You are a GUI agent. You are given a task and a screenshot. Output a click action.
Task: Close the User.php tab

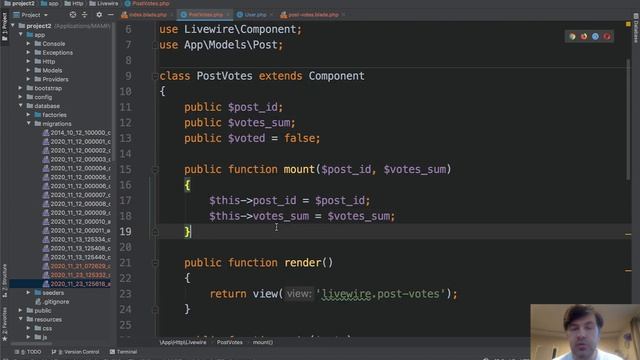coord(271,15)
